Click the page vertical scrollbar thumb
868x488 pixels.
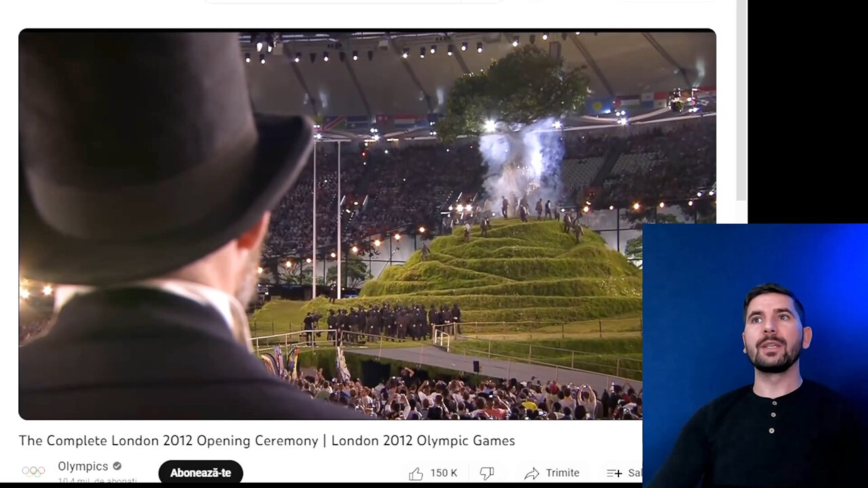(x=742, y=100)
